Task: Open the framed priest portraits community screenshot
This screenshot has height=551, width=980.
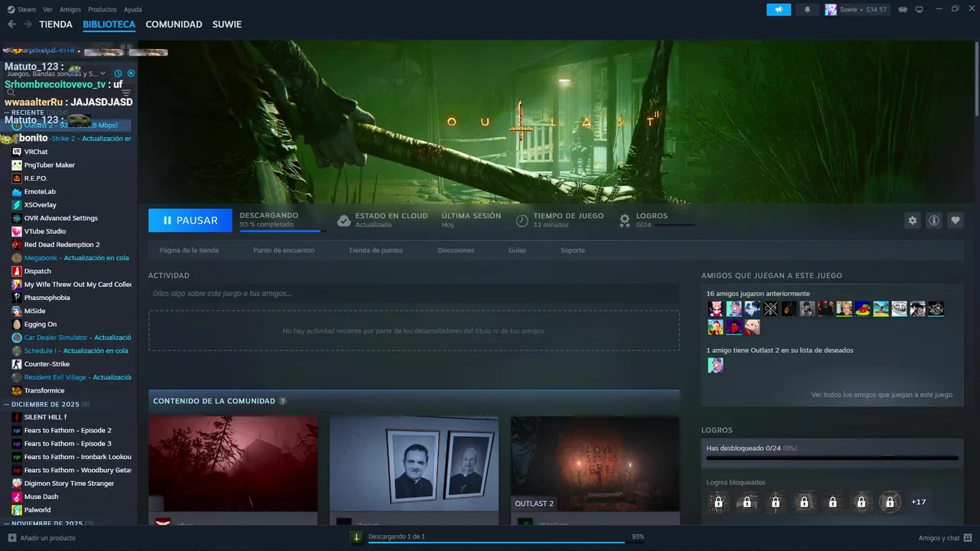Action: [x=414, y=464]
